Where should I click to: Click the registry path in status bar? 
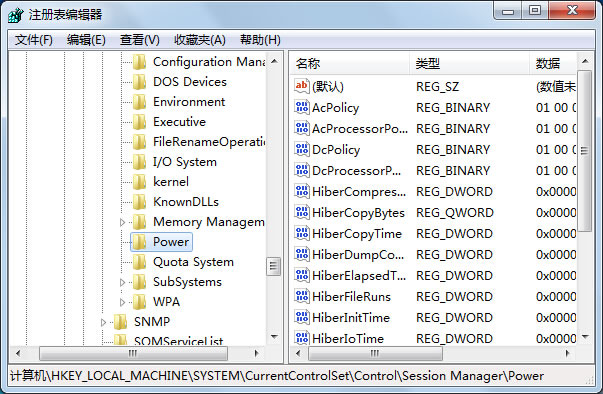pyautogui.click(x=277, y=376)
